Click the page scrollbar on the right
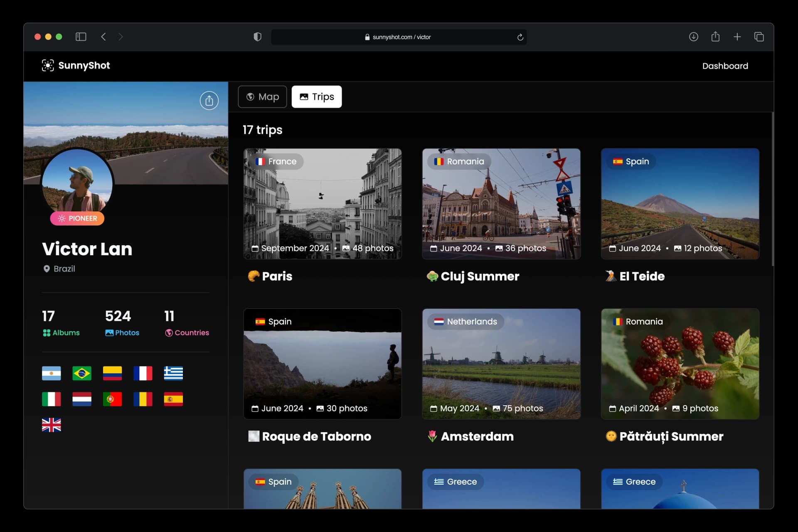 pos(772,189)
